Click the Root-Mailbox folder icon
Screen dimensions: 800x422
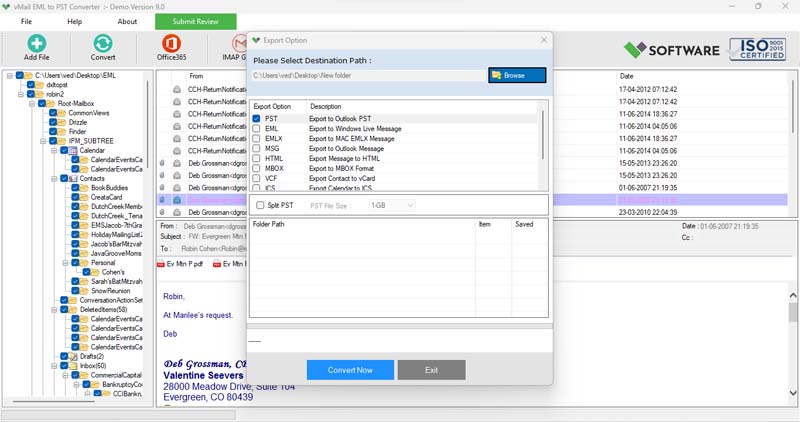coord(51,104)
